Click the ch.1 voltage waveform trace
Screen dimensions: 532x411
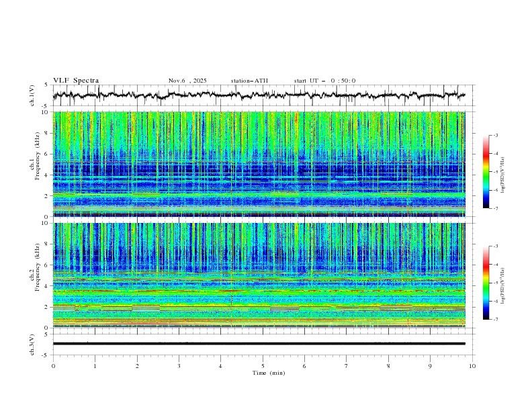coord(259,95)
